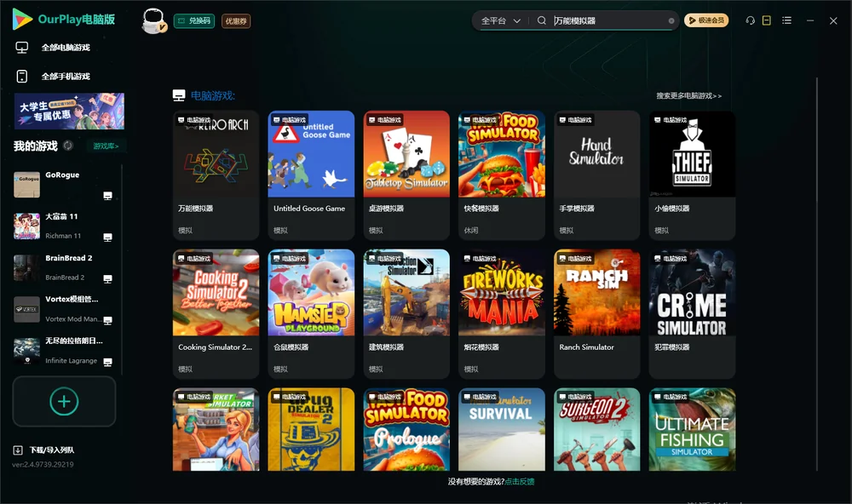Image resolution: width=852 pixels, height=504 pixels.
Task: Click the PC icon on the GoRogue row
Action: pyautogui.click(x=107, y=196)
